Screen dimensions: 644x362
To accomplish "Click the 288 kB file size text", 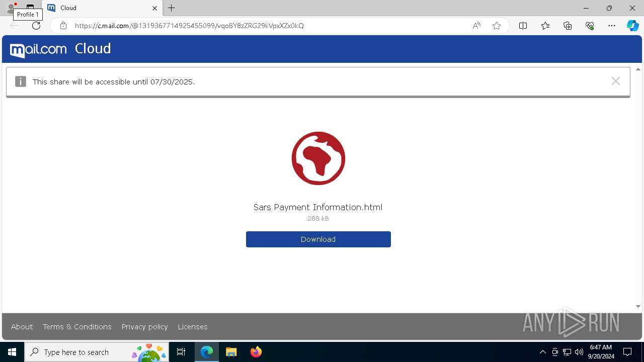I will 318,219.
